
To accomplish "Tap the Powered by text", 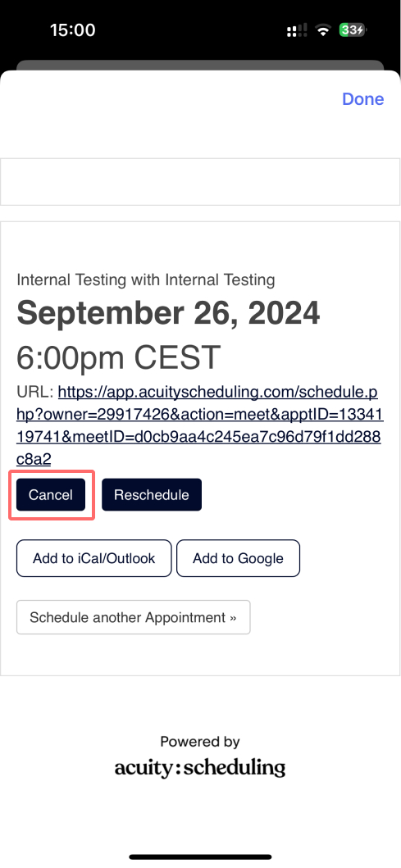I will (200, 741).
